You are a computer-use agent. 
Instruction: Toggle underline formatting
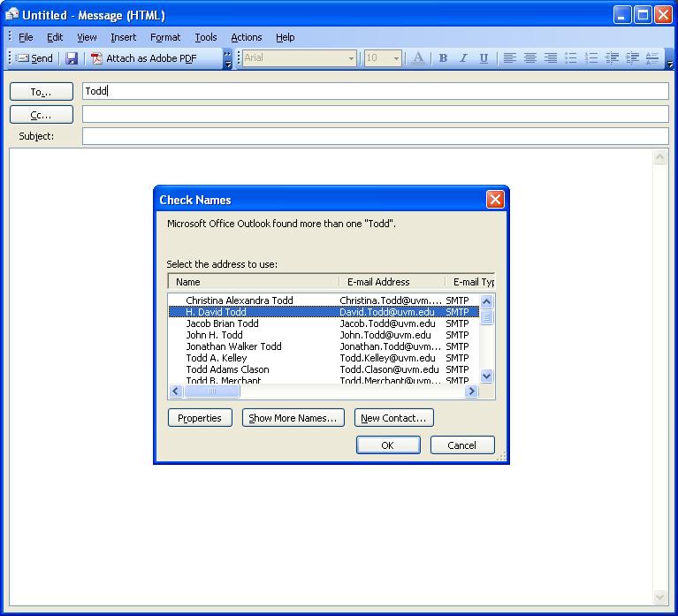click(x=484, y=58)
